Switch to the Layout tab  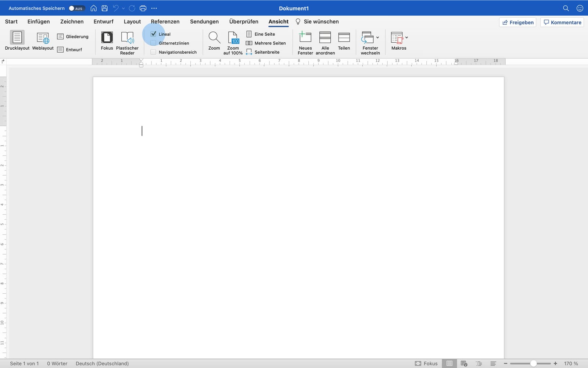point(132,21)
